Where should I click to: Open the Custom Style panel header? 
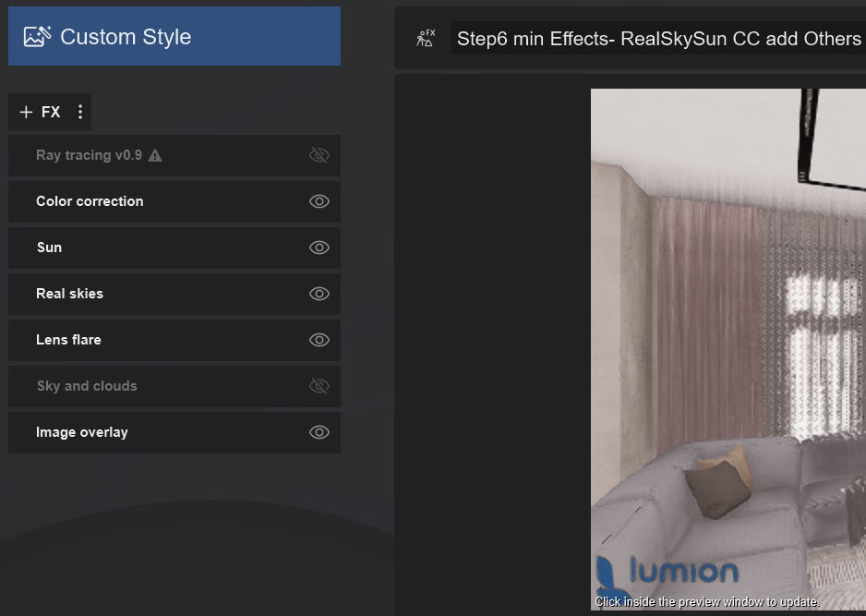[x=174, y=37]
